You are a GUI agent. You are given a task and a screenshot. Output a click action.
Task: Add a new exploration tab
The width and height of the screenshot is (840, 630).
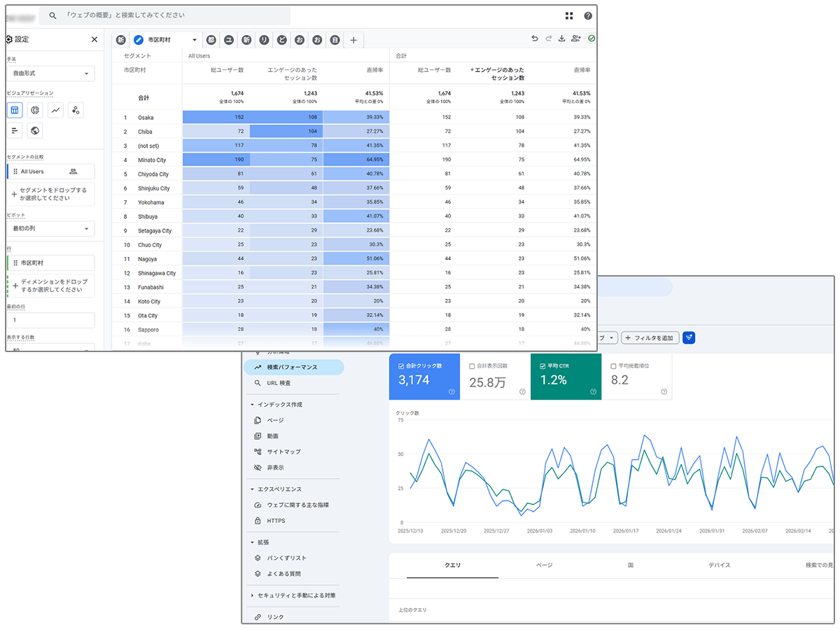353,41
